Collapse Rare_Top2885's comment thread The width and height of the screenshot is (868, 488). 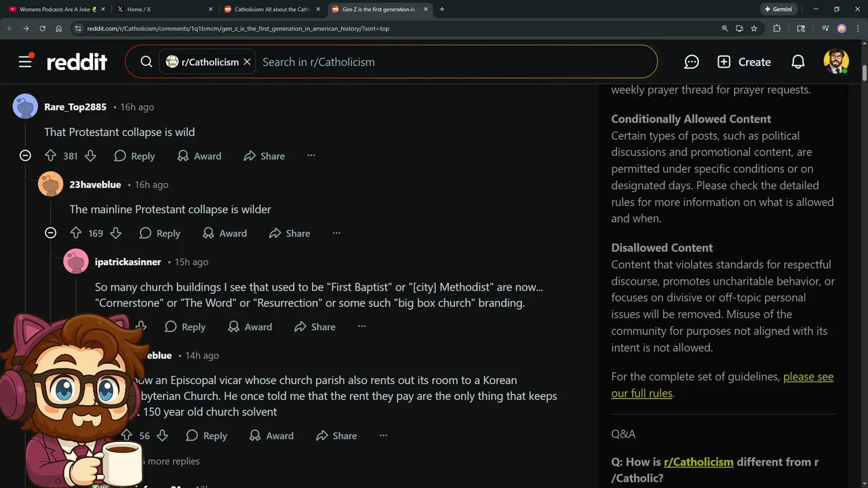pos(25,156)
